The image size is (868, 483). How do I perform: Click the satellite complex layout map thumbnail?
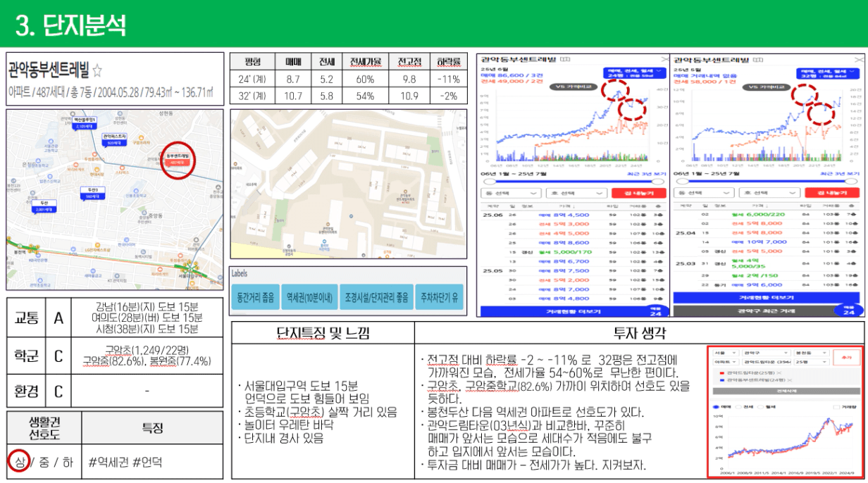(x=349, y=183)
